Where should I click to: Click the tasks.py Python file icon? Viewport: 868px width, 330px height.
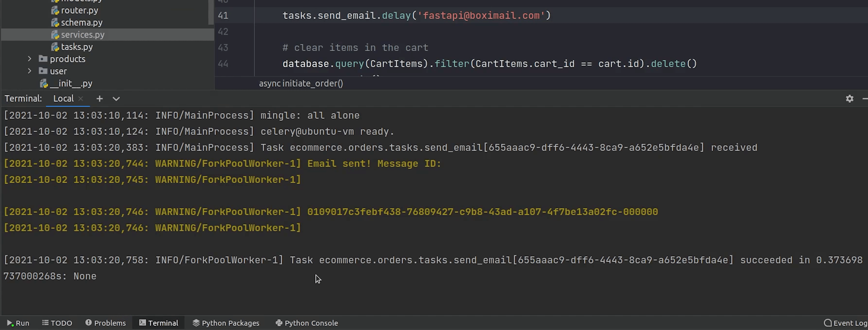[55, 47]
